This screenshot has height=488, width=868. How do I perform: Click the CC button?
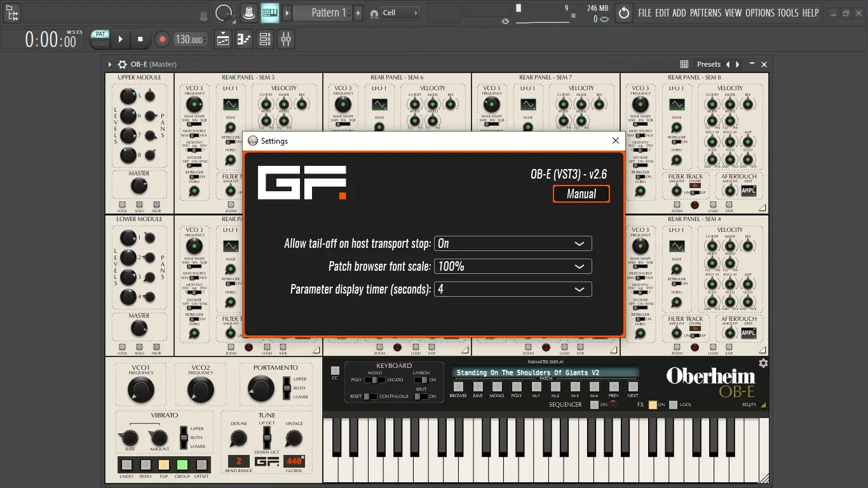coord(335,370)
